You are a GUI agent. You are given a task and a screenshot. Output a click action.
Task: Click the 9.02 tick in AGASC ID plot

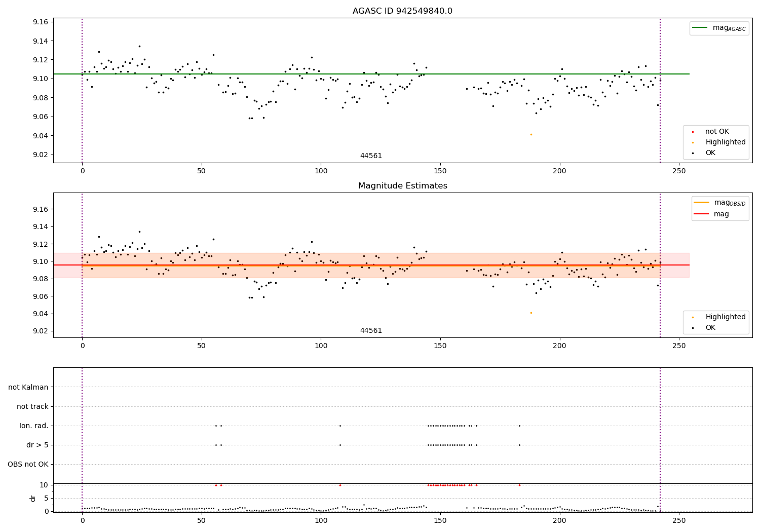point(41,155)
